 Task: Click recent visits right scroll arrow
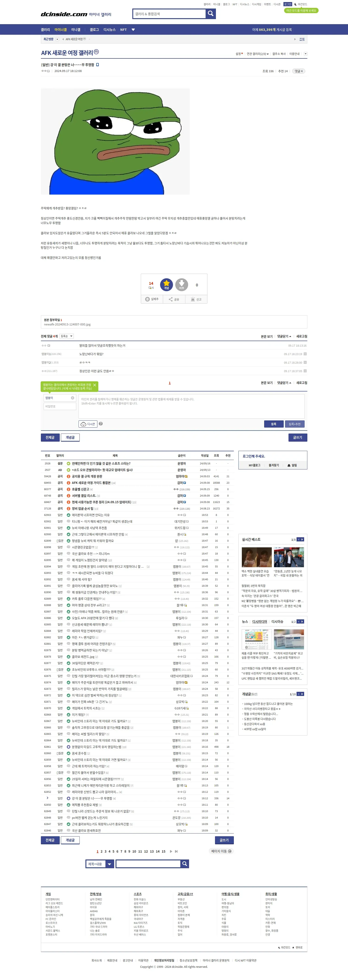[x=295, y=39]
